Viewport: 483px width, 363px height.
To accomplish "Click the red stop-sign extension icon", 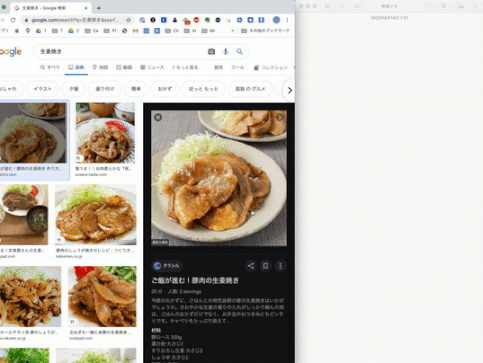I will click(196, 20).
